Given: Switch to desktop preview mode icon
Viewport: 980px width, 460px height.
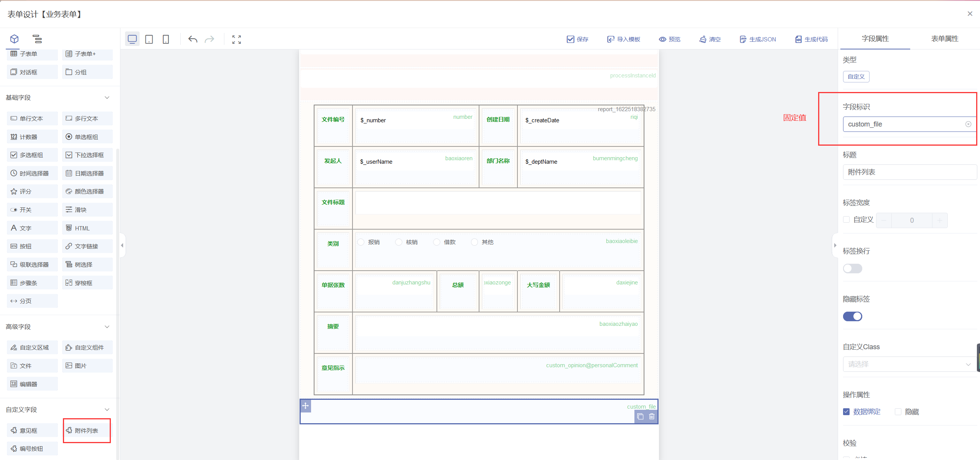Looking at the screenshot, I should pos(132,39).
